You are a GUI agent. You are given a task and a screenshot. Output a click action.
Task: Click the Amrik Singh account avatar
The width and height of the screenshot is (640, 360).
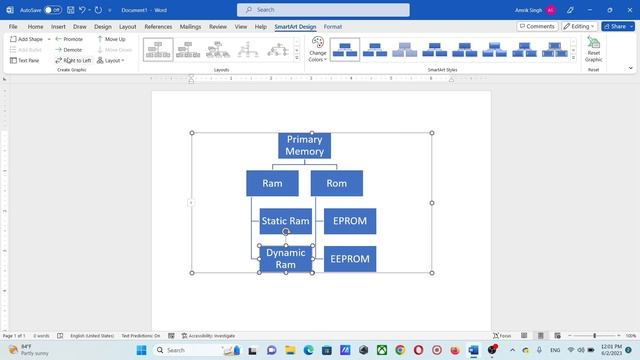click(551, 10)
